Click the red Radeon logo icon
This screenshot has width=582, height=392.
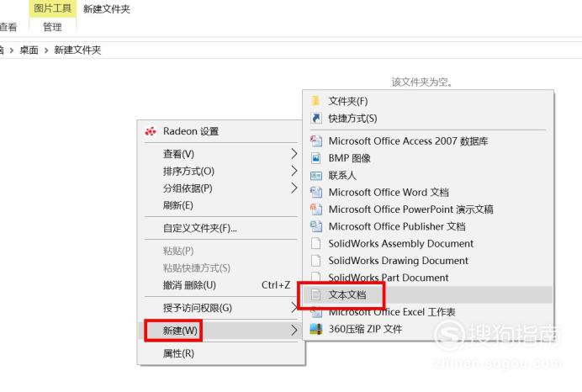pyautogui.click(x=151, y=131)
